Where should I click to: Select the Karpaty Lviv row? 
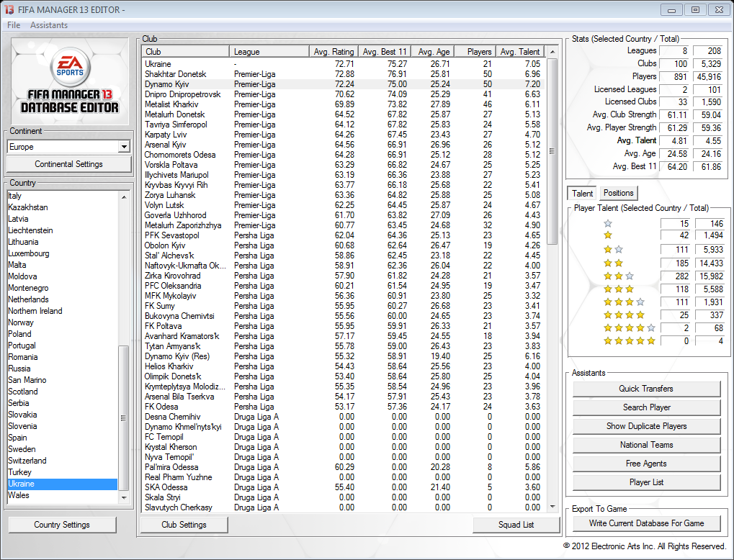[344, 135]
